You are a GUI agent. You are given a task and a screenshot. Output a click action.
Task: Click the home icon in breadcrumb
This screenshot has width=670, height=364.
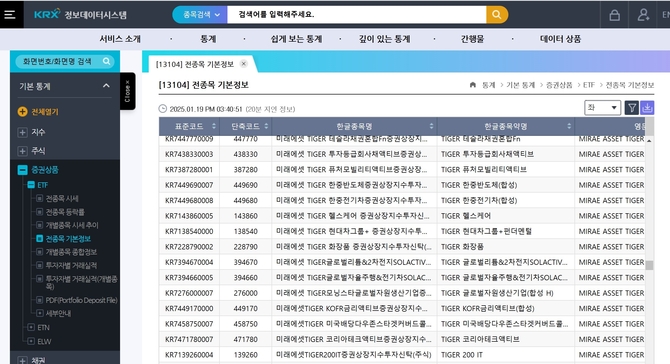point(473,85)
